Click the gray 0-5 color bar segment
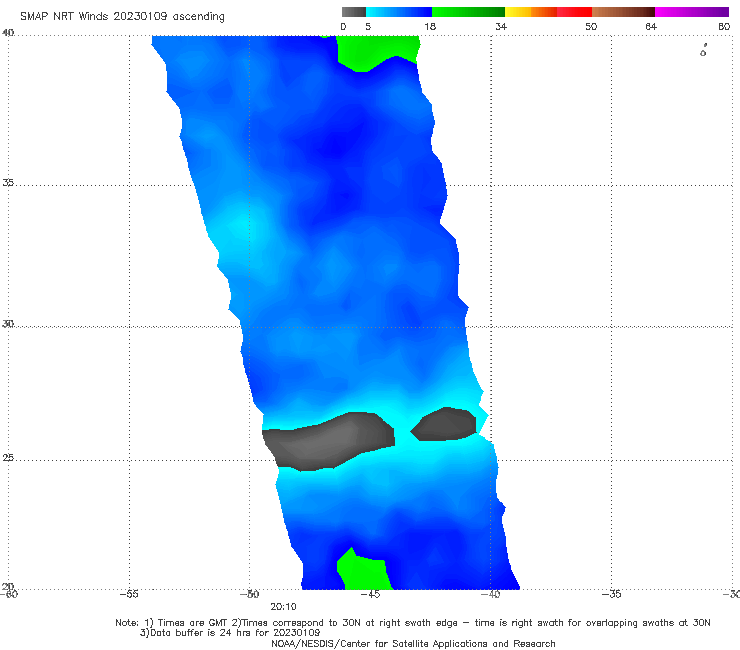The image size is (740, 650). [354, 12]
